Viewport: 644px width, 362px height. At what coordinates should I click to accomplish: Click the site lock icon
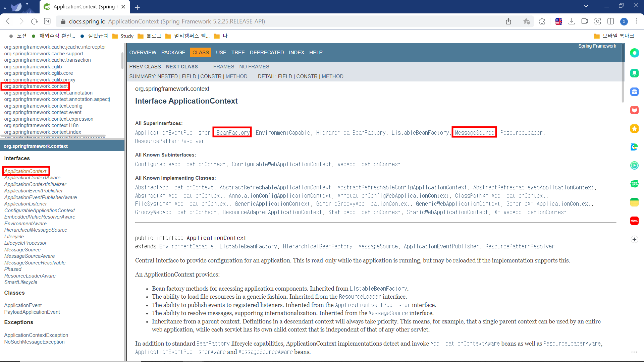click(63, 21)
